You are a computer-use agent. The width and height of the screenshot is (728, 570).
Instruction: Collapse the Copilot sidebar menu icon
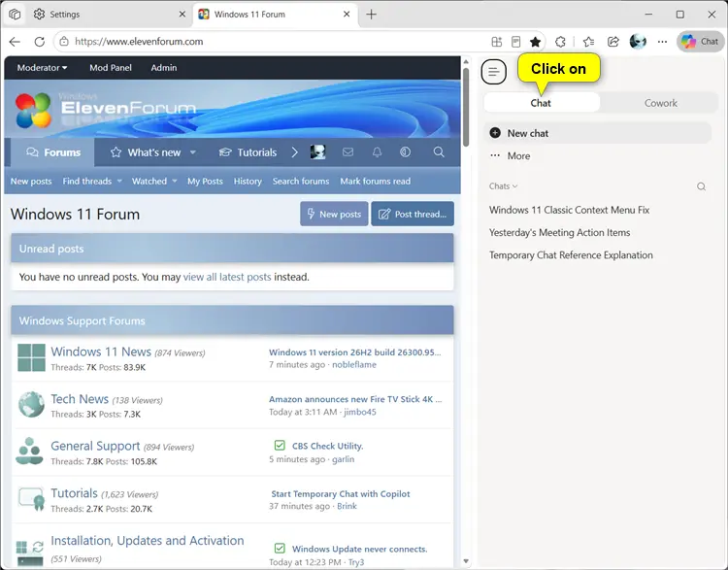tap(493, 72)
